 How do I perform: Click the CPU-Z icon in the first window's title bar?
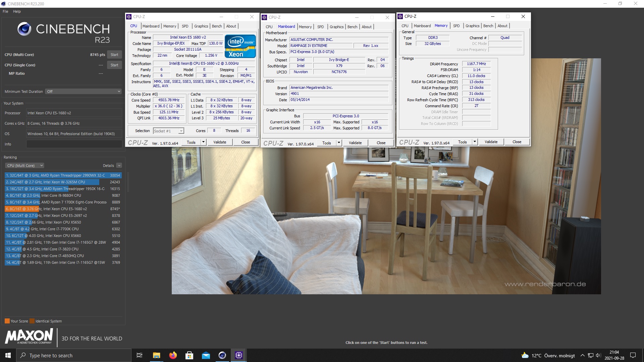pos(129,17)
